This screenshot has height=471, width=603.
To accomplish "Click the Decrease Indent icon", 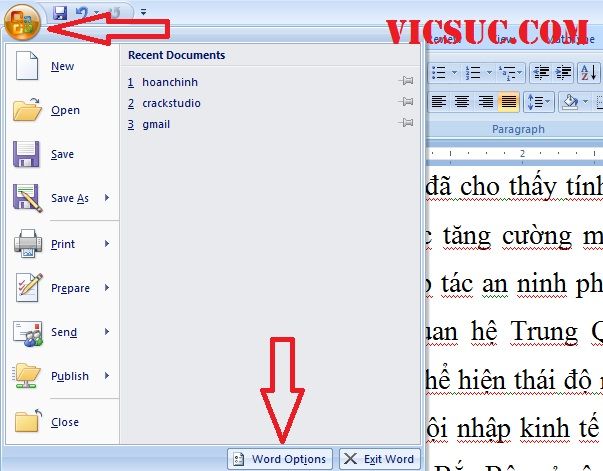I will [x=541, y=72].
